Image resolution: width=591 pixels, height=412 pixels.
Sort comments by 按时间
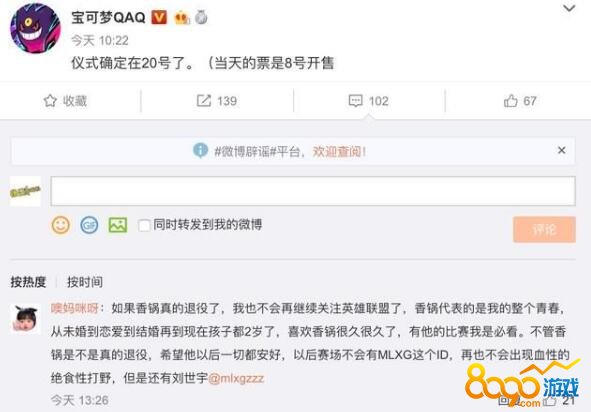point(85,282)
